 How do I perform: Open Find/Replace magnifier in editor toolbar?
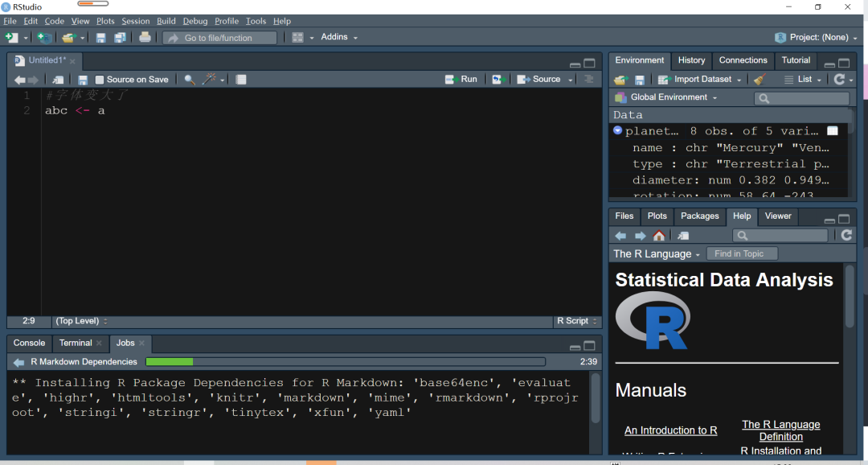point(190,80)
